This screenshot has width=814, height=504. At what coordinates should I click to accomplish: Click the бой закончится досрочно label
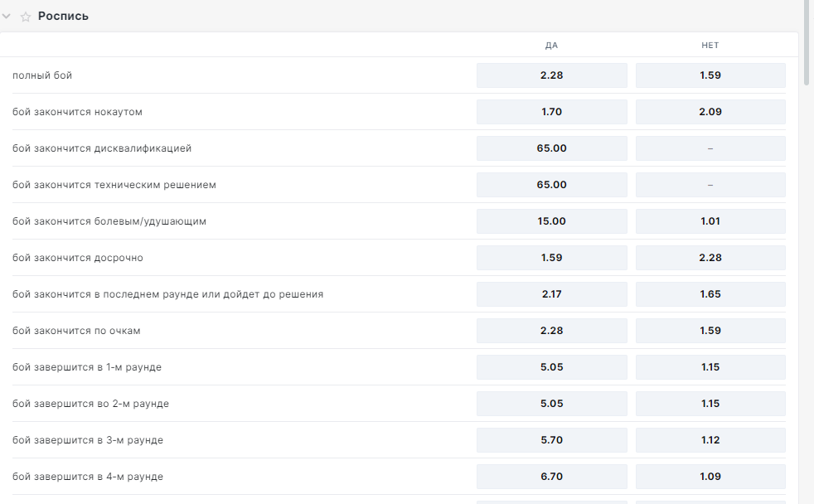(x=78, y=258)
